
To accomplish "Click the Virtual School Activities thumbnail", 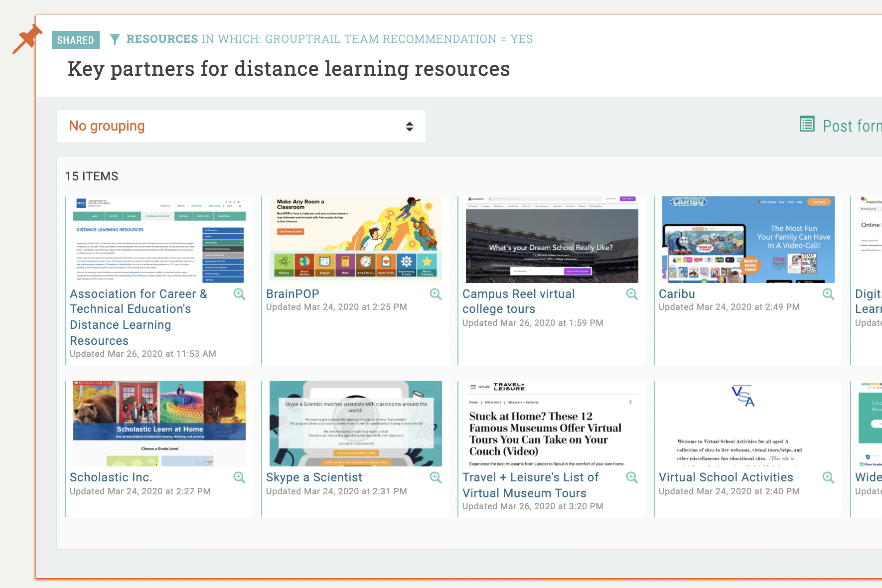I will 748,424.
